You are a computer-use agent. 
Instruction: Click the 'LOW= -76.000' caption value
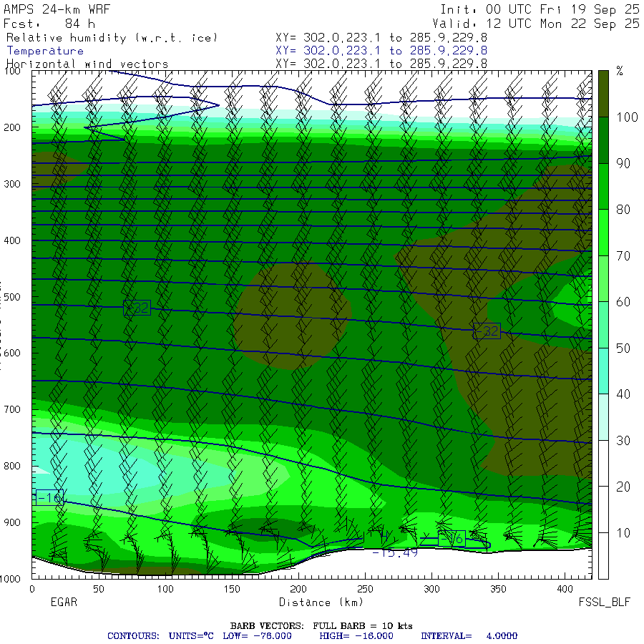point(257,636)
